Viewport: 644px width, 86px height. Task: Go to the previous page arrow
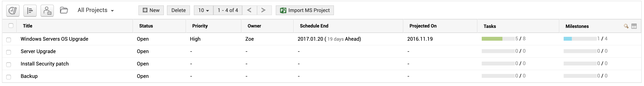(x=249, y=10)
